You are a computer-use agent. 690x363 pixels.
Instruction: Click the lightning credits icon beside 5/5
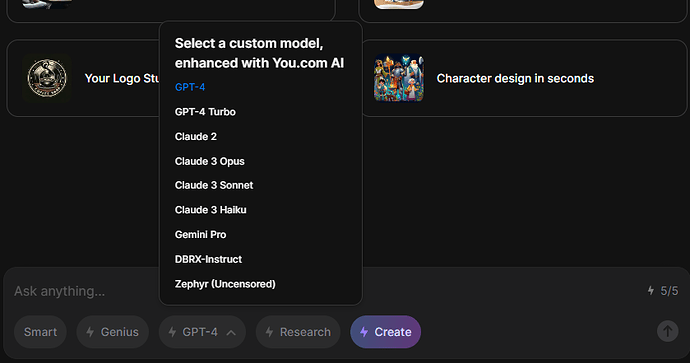[x=651, y=290]
